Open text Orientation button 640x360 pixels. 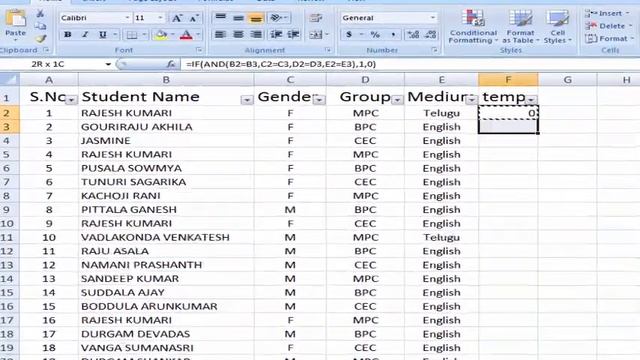(278, 18)
